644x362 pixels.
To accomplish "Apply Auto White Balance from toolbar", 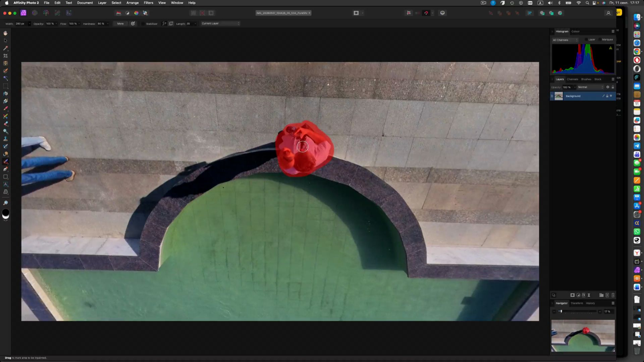I will [x=145, y=13].
